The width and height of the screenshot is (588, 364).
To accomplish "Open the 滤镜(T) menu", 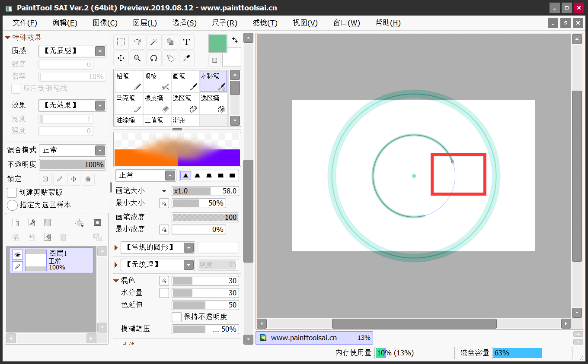I will point(265,23).
